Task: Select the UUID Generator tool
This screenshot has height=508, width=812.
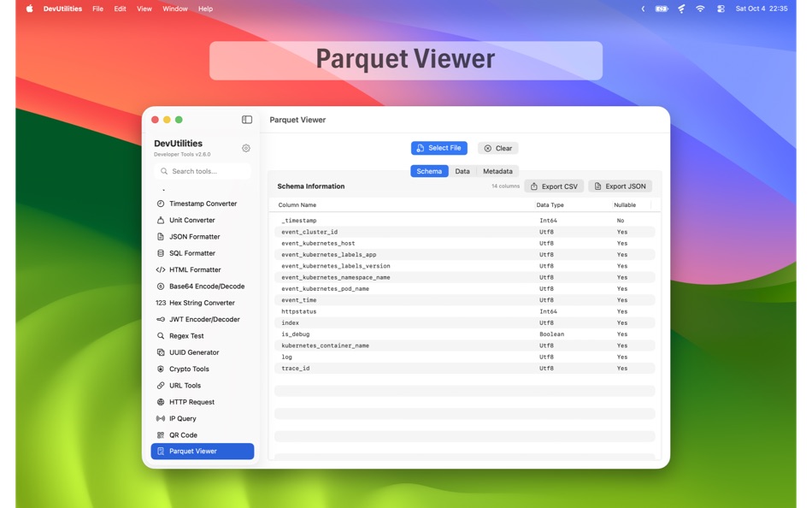Action: pyautogui.click(x=202, y=351)
